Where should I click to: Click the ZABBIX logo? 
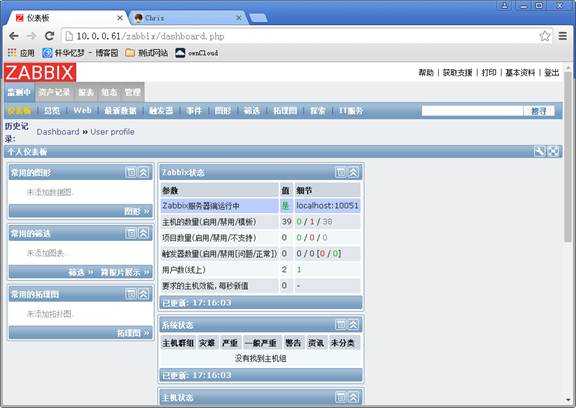[x=40, y=72]
